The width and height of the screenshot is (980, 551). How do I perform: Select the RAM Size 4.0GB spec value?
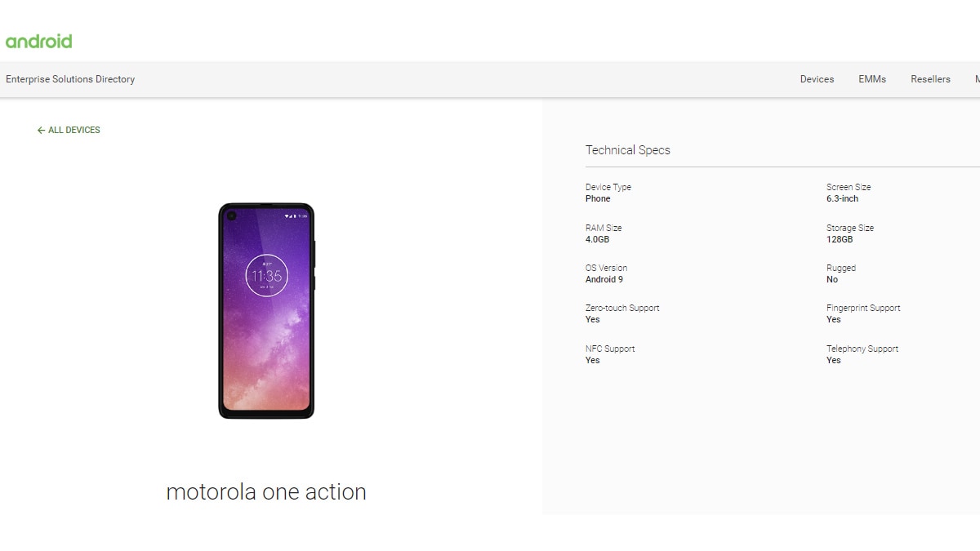[x=595, y=239]
